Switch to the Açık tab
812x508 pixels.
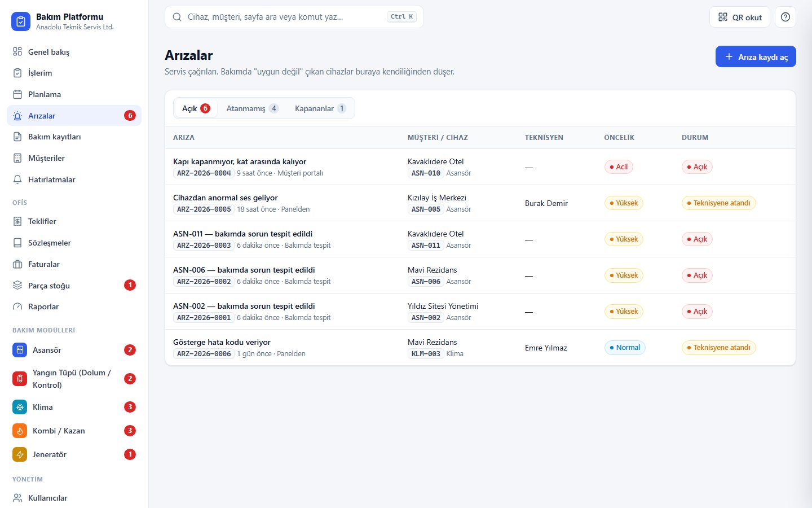coord(196,108)
